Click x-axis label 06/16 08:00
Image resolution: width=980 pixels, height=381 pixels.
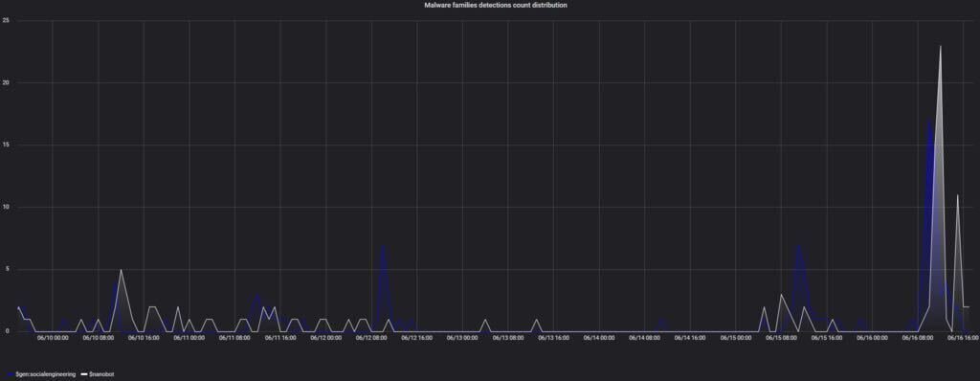918,339
